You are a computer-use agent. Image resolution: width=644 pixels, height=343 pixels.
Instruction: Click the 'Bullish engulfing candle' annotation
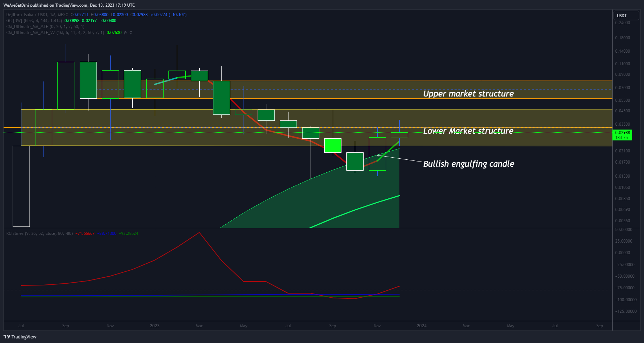point(469,164)
